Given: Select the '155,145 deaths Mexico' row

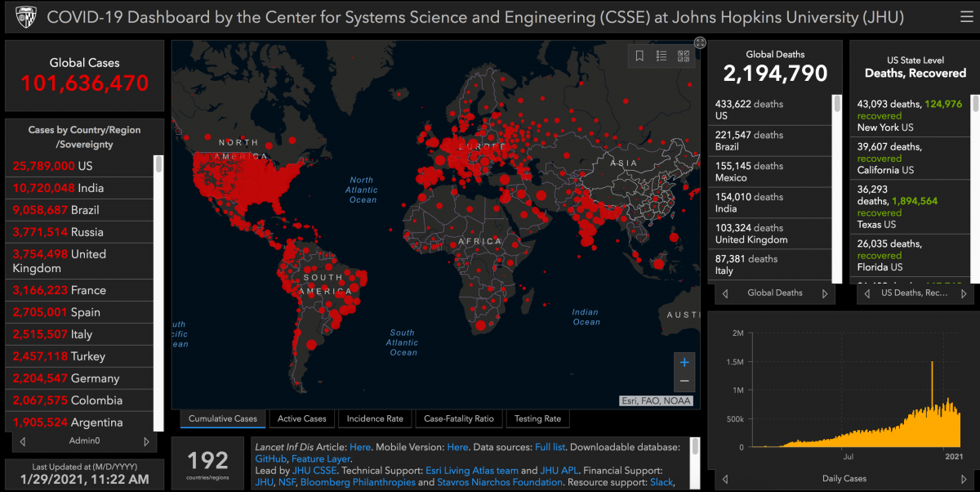Looking at the screenshot, I should point(770,172).
